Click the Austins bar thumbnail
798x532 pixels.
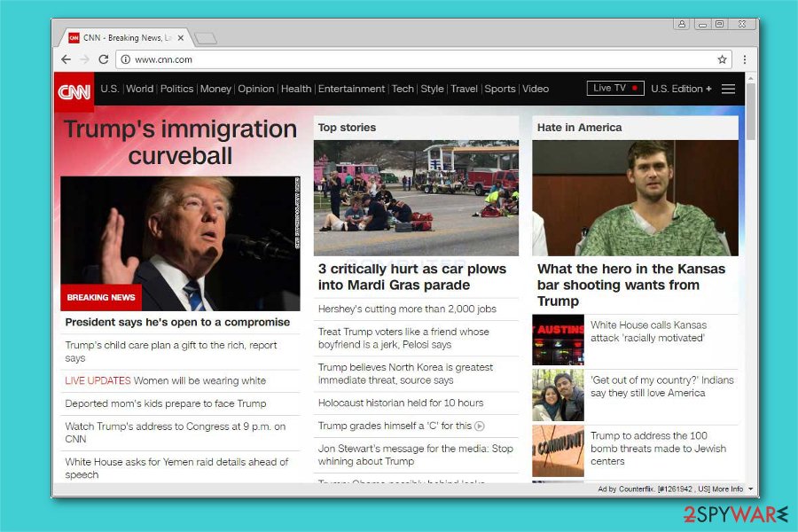[x=559, y=340]
